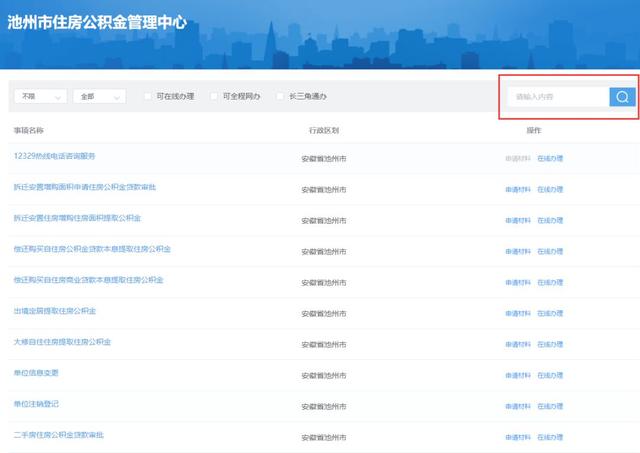
Task: Click 申请材料 for 拆迁安置增购面积申请住房公积金贷款审批
Action: (518, 189)
